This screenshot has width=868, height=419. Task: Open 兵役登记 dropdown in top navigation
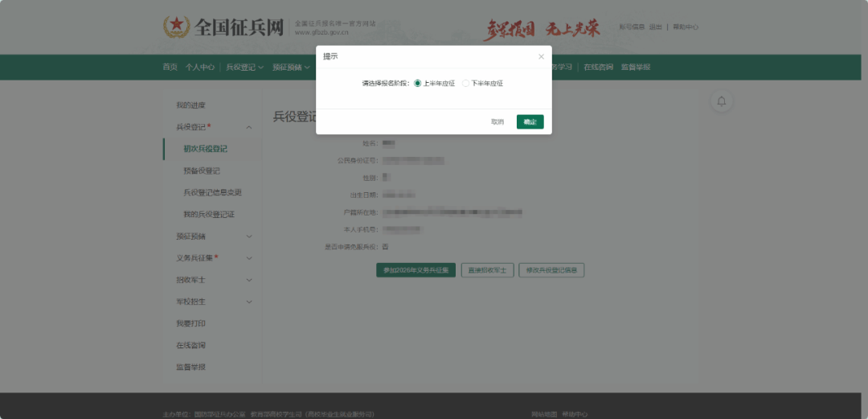[244, 67]
